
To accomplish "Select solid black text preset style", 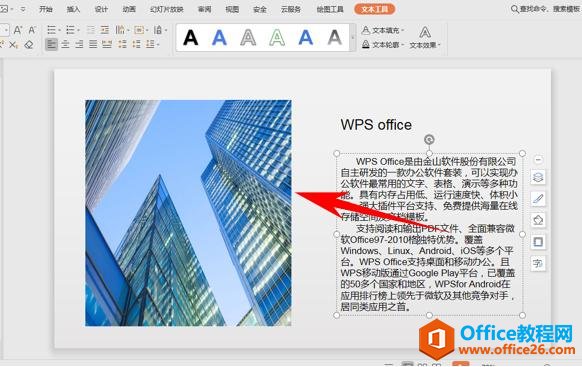I will coord(190,37).
